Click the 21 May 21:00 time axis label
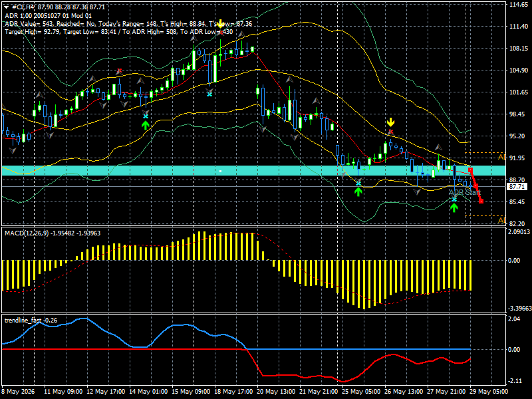The width and height of the screenshot is (532, 399). coord(319,392)
